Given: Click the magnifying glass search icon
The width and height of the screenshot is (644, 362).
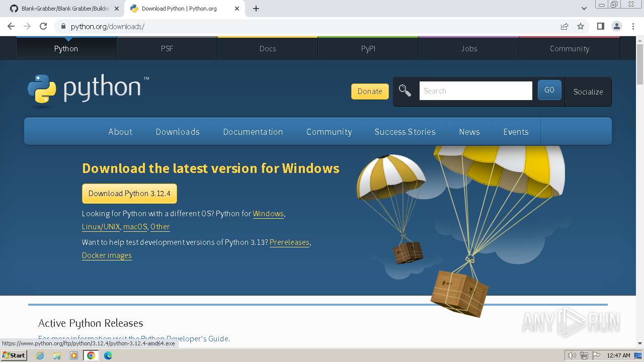Looking at the screenshot, I should pos(405,90).
